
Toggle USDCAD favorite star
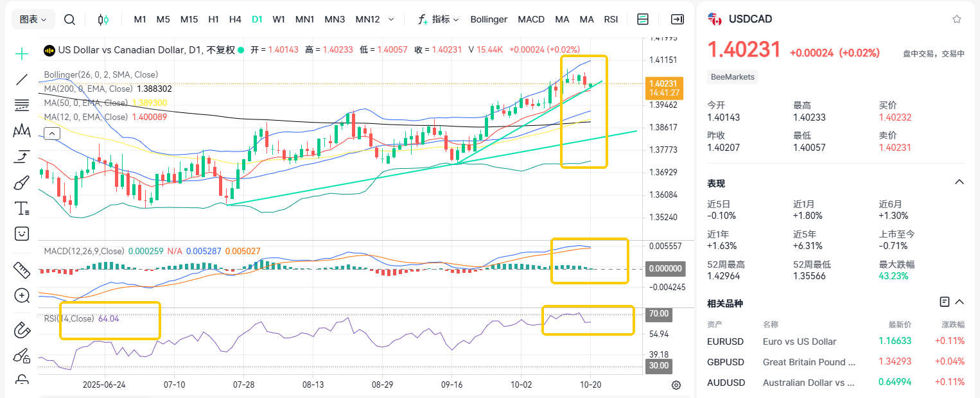coord(957,19)
